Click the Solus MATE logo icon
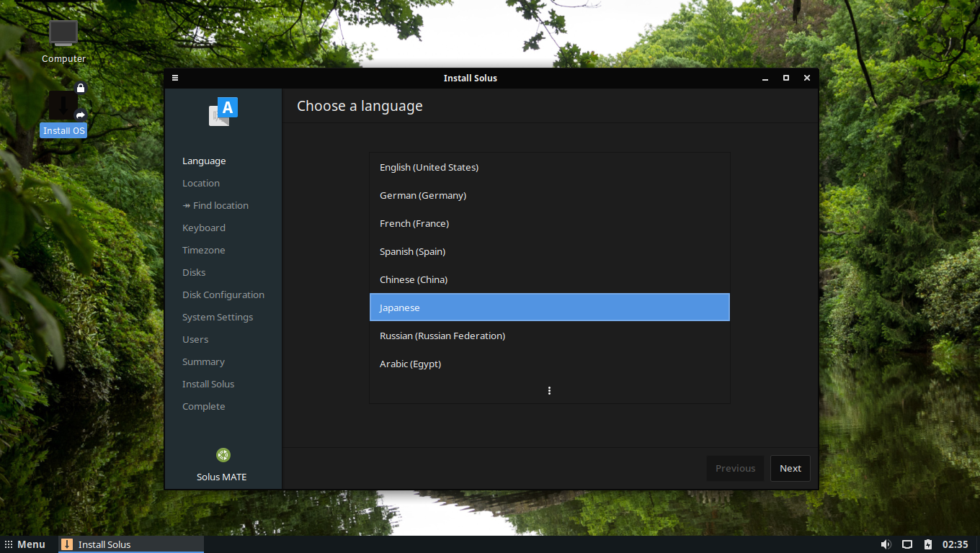The image size is (980, 553). pyautogui.click(x=223, y=455)
